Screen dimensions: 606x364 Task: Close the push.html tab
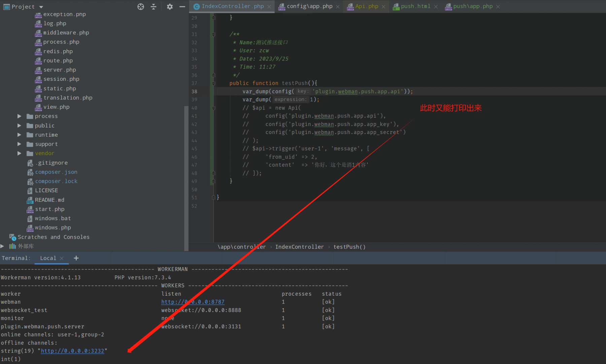436,7
